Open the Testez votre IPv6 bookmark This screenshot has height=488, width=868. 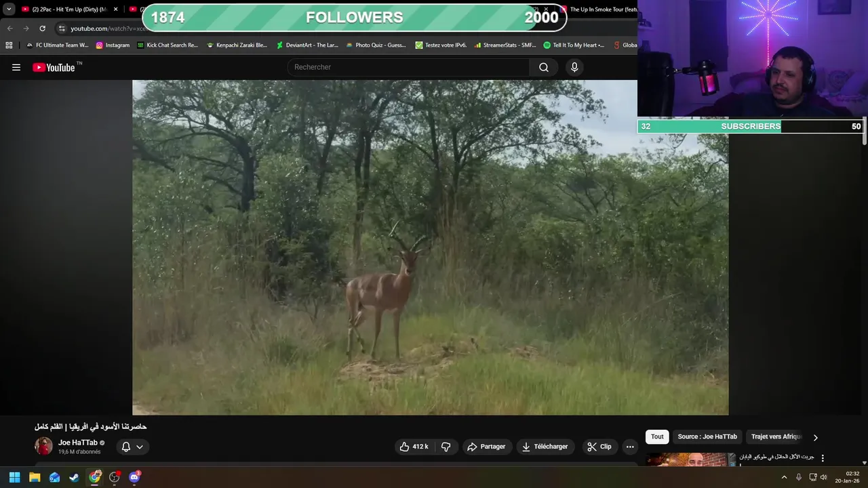(x=441, y=45)
